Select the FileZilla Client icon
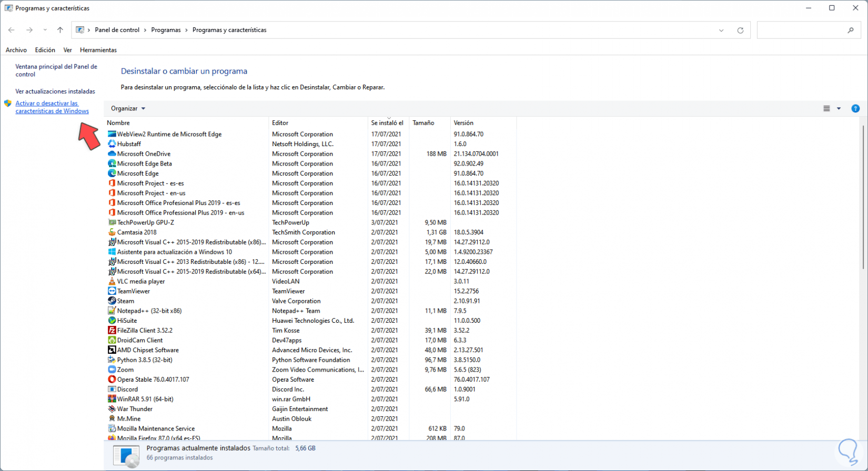 [112, 330]
